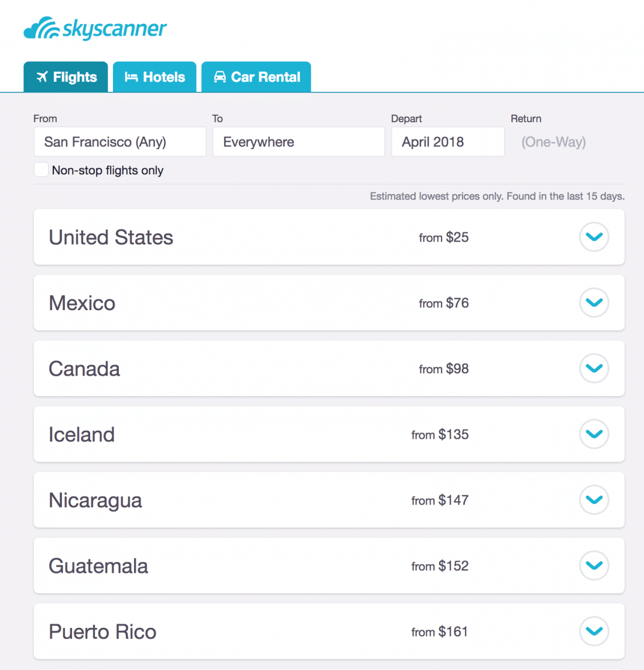The width and height of the screenshot is (644, 670).
Task: Expand the Guatemala destinations chevron
Action: pyautogui.click(x=594, y=566)
